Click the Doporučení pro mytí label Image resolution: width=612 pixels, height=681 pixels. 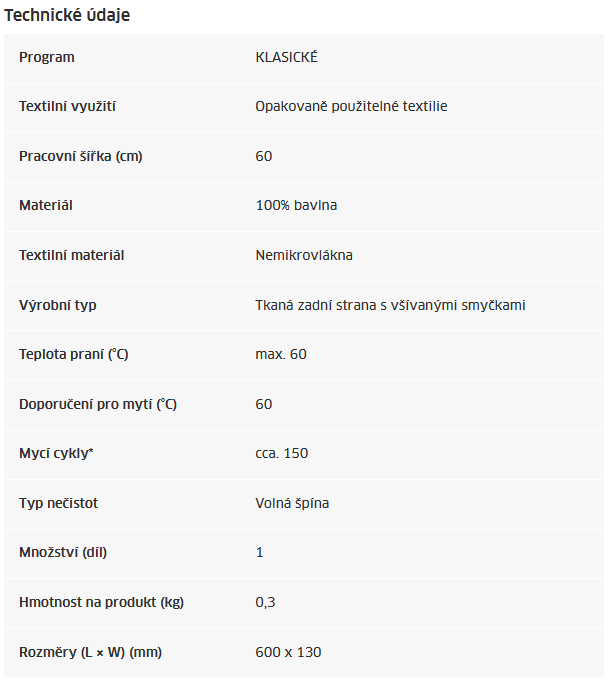tap(98, 404)
